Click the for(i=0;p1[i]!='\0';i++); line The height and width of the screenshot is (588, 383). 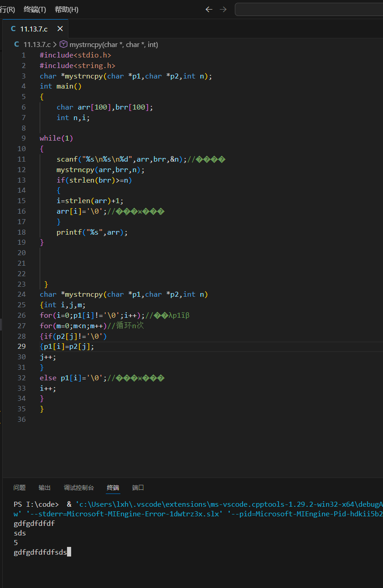pos(114,315)
